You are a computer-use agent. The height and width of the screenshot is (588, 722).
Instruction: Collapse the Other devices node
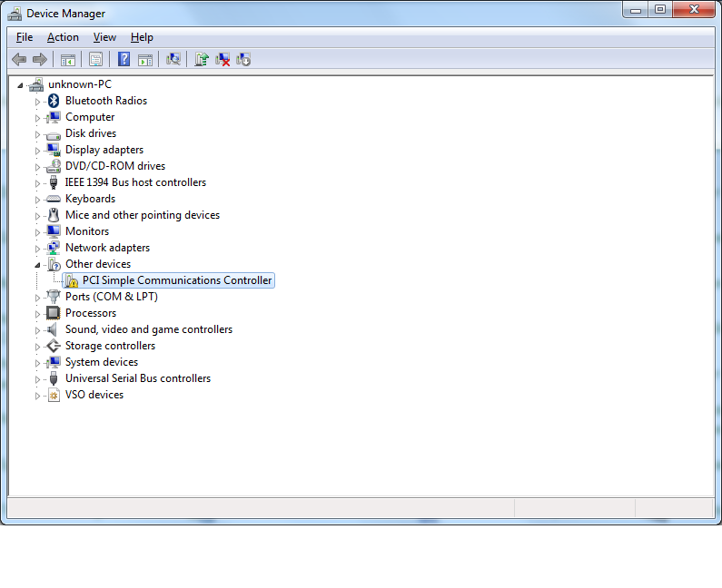[37, 265]
